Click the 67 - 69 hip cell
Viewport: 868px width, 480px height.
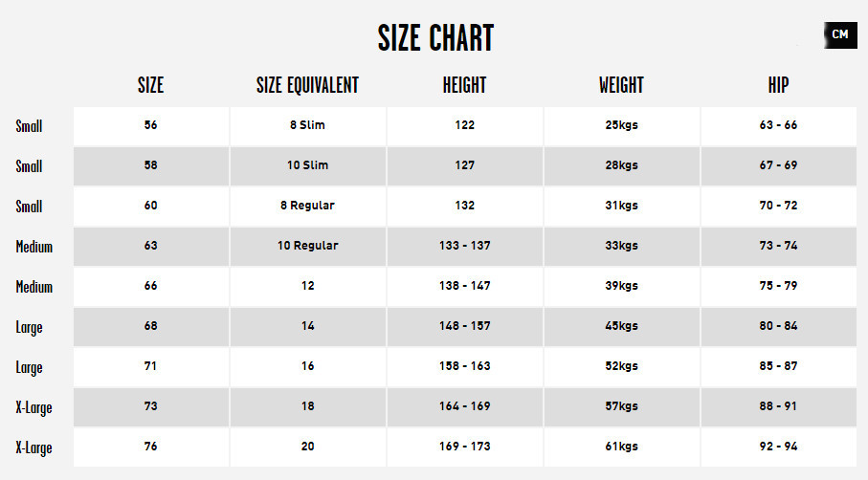[x=778, y=166]
